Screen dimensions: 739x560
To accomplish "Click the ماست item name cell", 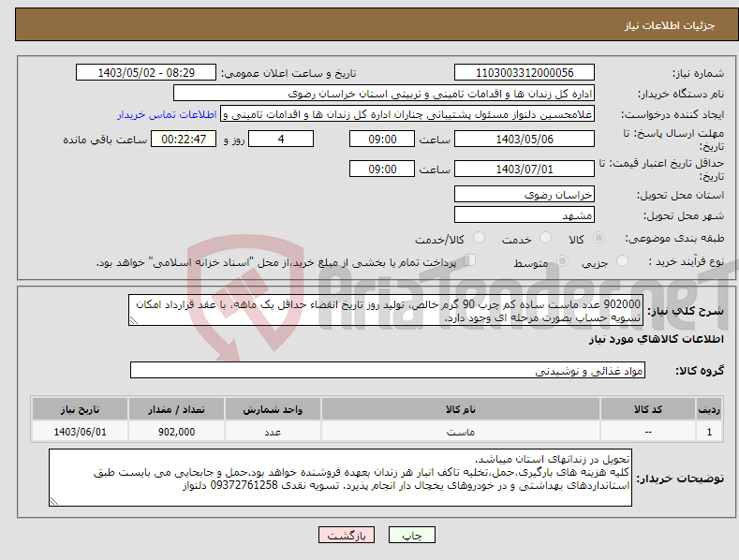I will point(461,432).
